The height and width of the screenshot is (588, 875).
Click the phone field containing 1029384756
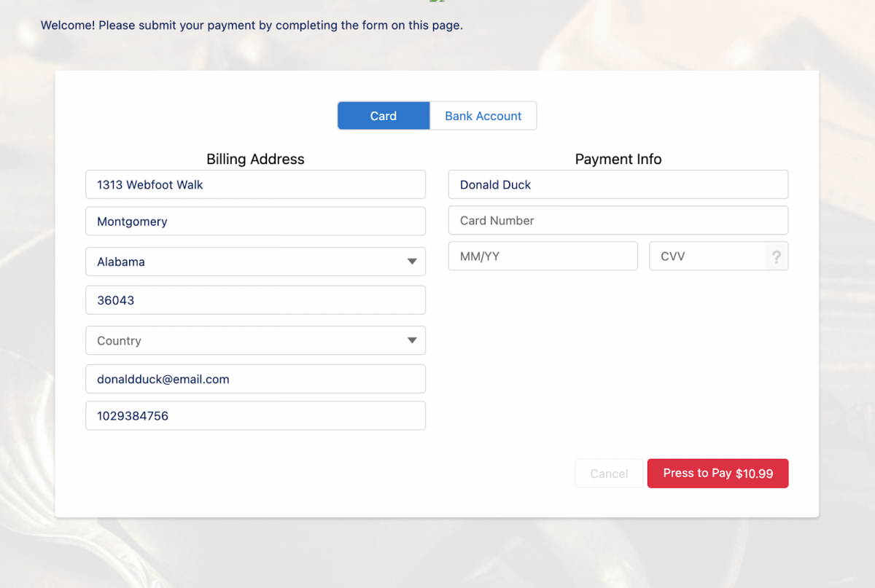pyautogui.click(x=255, y=415)
